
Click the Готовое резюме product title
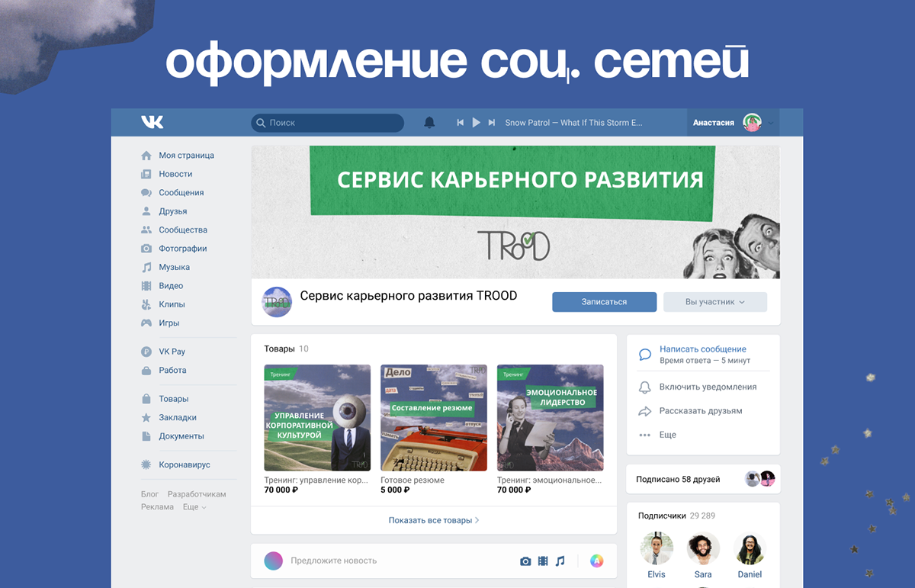coord(413,480)
